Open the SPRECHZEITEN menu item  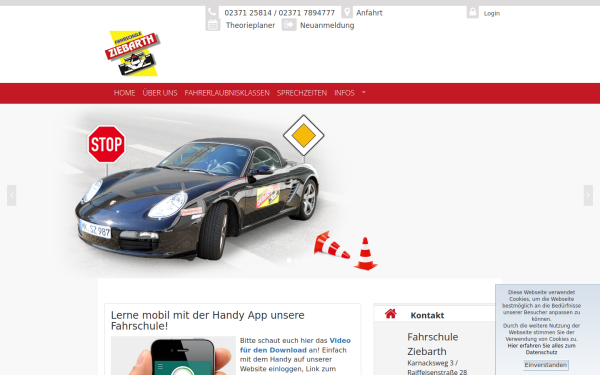pos(302,93)
